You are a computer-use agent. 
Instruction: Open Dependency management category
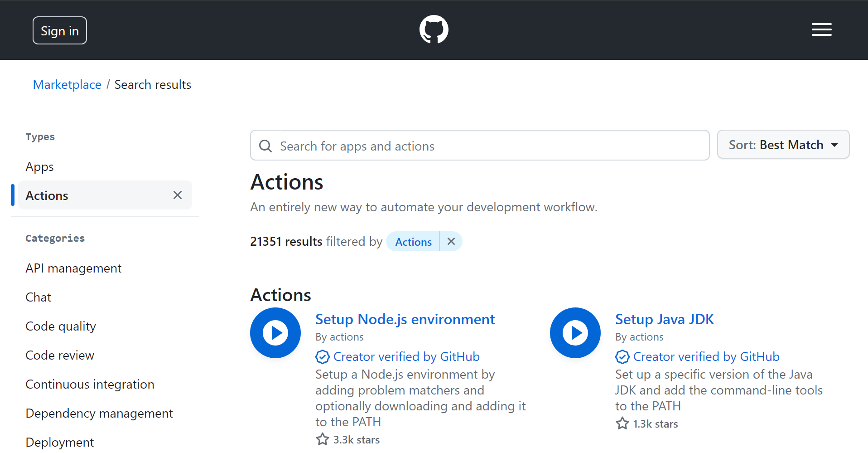click(99, 414)
